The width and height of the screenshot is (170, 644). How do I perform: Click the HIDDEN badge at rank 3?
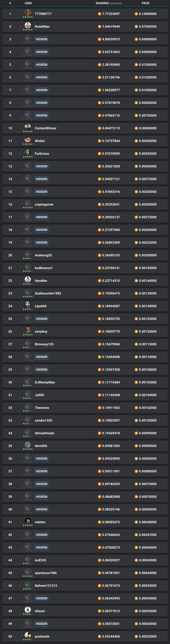[x=42, y=39]
